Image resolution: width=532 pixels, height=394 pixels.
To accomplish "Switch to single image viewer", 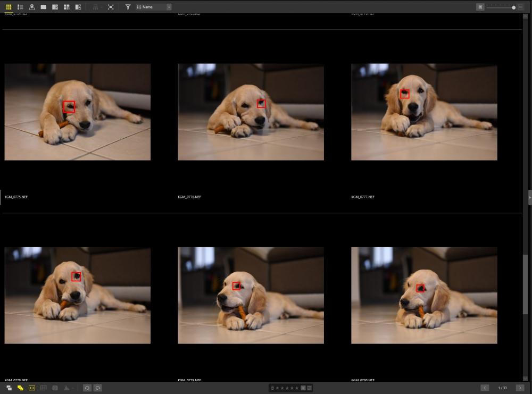I will click(44, 7).
